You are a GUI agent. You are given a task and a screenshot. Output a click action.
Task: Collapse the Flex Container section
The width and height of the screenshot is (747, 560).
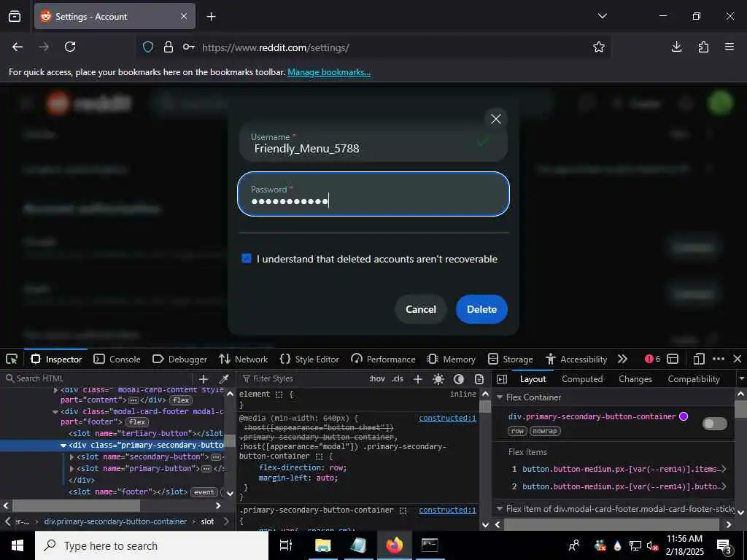click(499, 397)
